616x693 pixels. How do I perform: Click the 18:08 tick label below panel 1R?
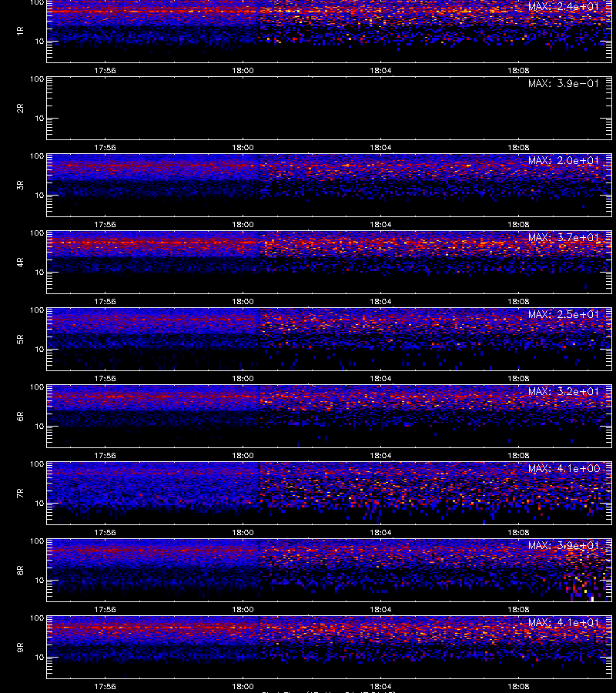tap(518, 70)
